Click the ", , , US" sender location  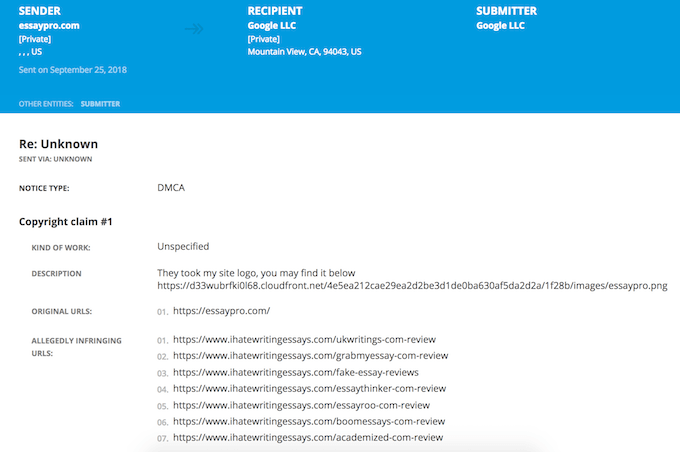tap(30, 52)
